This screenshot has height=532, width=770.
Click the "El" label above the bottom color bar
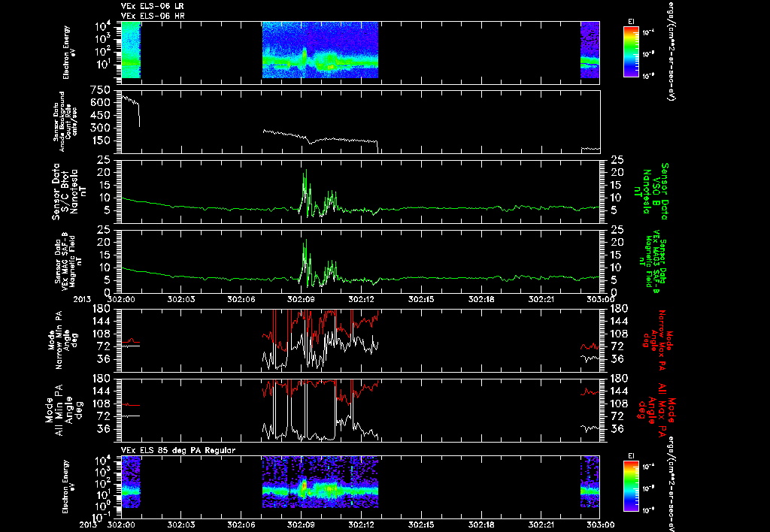point(631,456)
